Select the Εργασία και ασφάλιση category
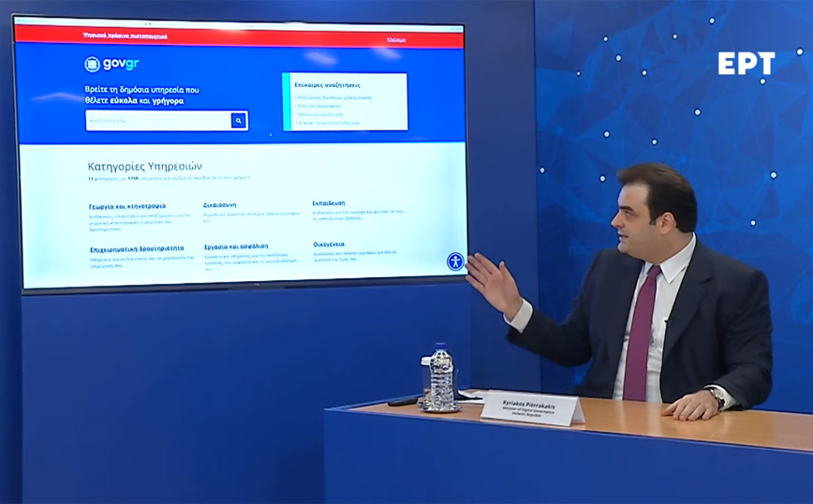The width and height of the screenshot is (813, 504). point(236,246)
